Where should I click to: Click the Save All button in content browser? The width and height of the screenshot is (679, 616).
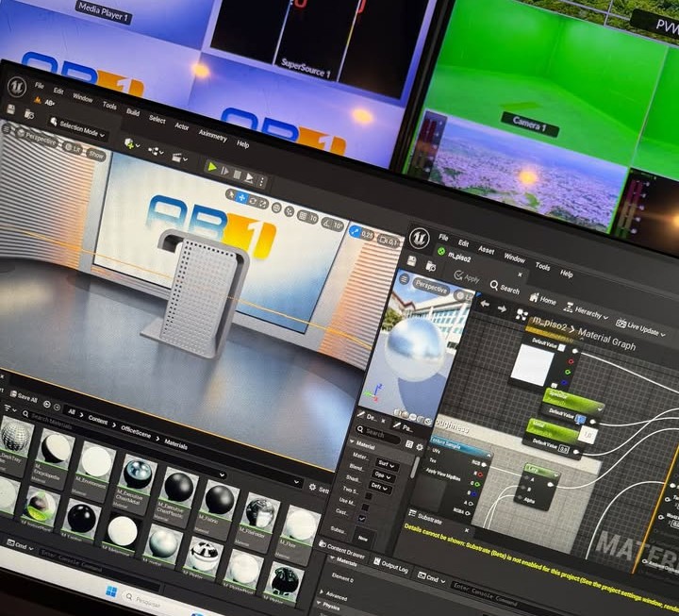click(x=24, y=396)
